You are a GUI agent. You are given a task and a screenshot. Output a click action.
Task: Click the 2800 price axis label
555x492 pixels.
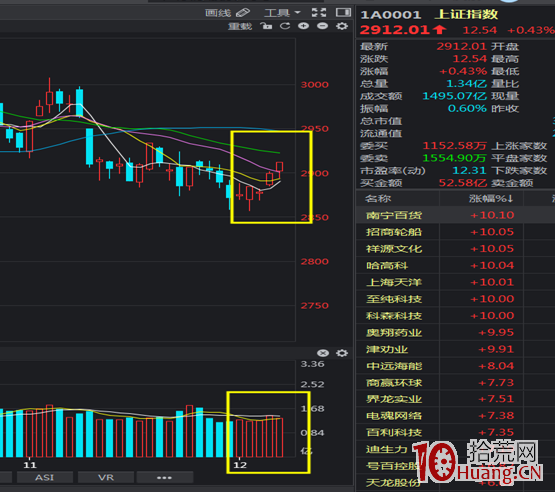[315, 262]
